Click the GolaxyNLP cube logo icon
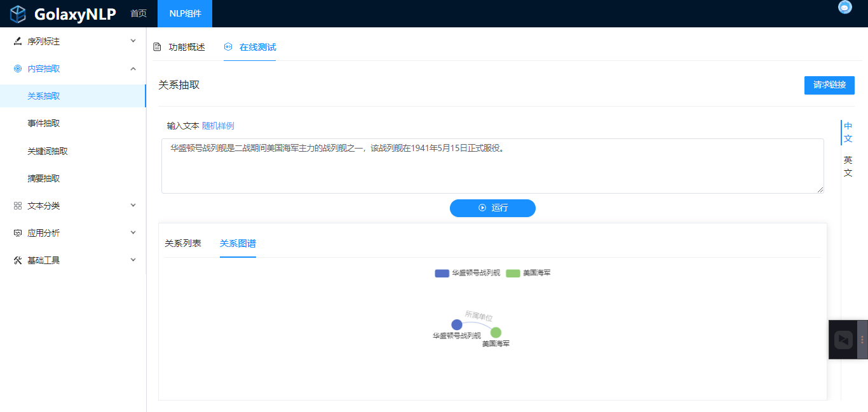Image resolution: width=868 pixels, height=412 pixels. 18,13
